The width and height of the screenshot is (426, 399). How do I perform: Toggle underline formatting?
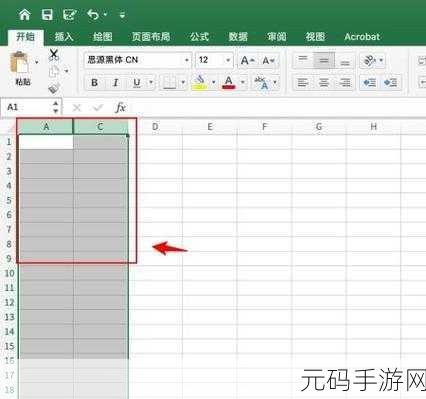137,82
